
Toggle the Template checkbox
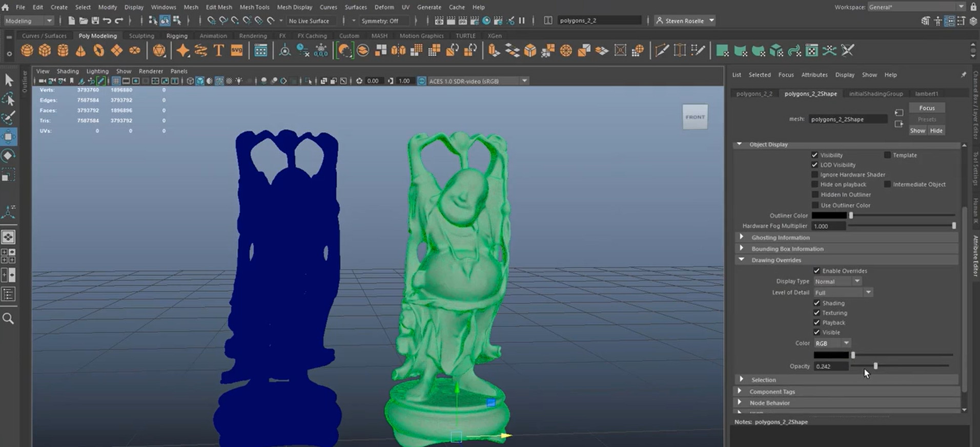point(887,155)
